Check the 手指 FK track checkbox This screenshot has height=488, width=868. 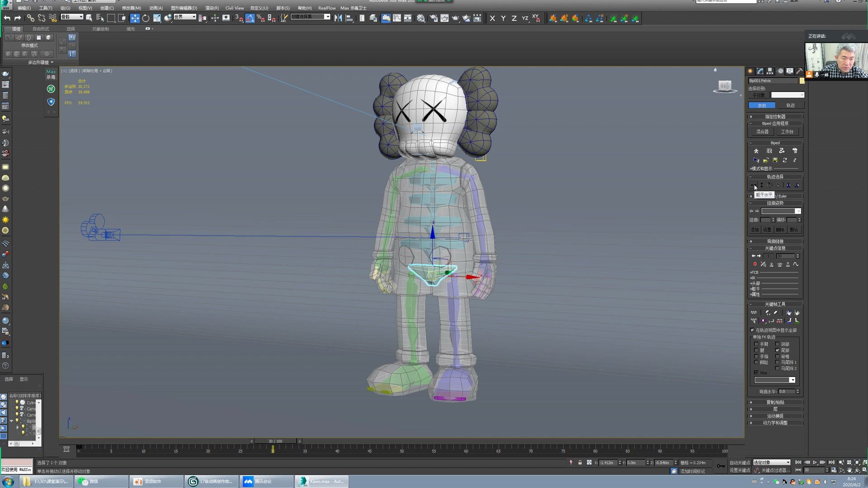(756, 357)
